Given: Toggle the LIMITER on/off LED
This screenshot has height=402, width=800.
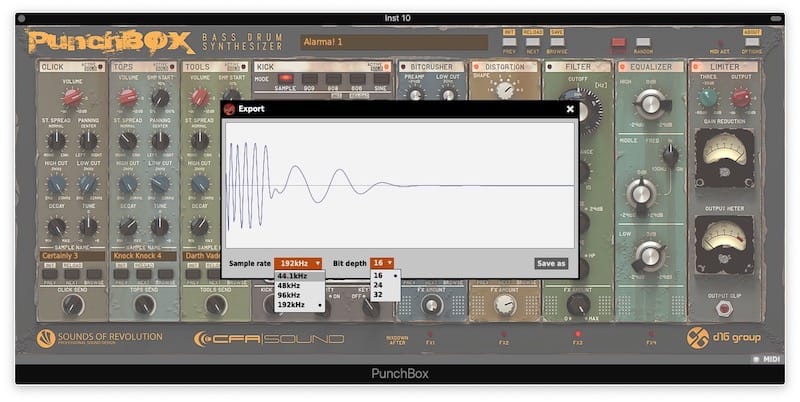Looking at the screenshot, I should (x=695, y=67).
